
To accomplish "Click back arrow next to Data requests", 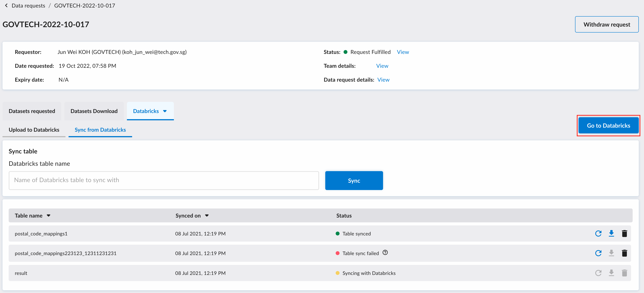I will [6, 6].
